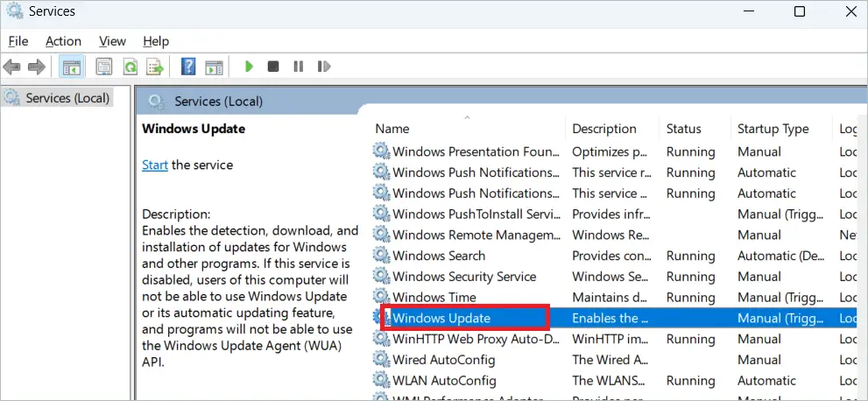Select the Windows Security Service name
The image size is (868, 401).
click(464, 276)
